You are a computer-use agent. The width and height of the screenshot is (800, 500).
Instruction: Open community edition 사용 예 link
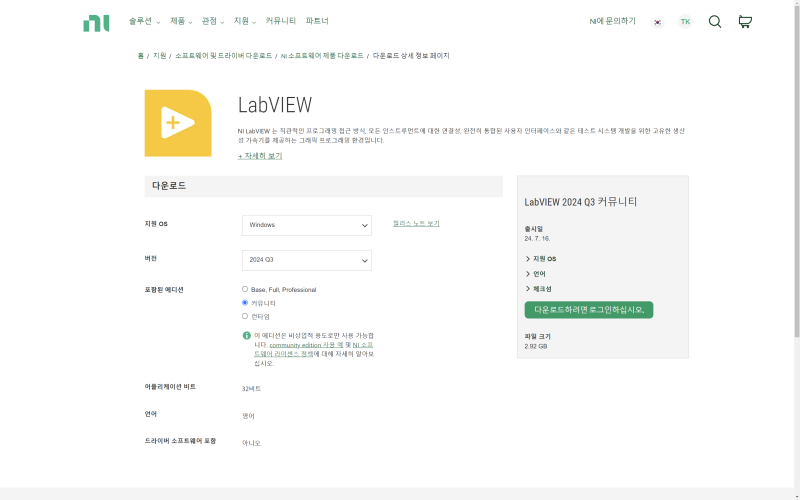(306, 345)
